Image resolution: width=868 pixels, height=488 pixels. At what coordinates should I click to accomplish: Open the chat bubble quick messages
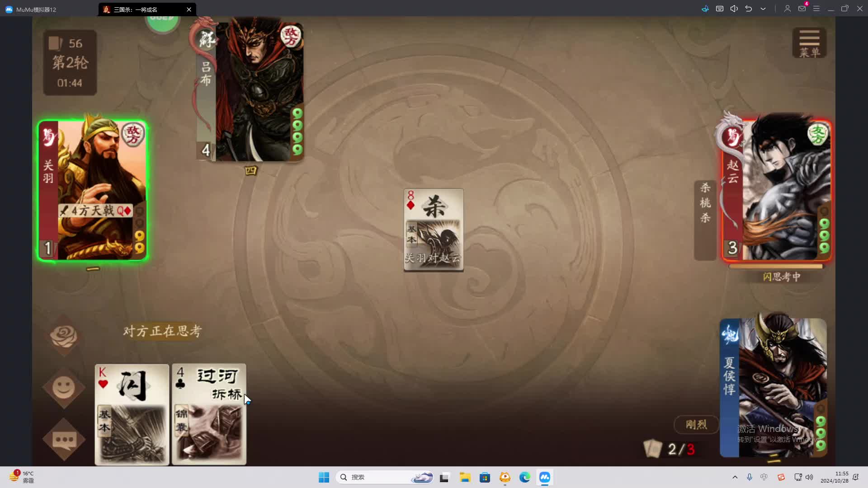(64, 439)
